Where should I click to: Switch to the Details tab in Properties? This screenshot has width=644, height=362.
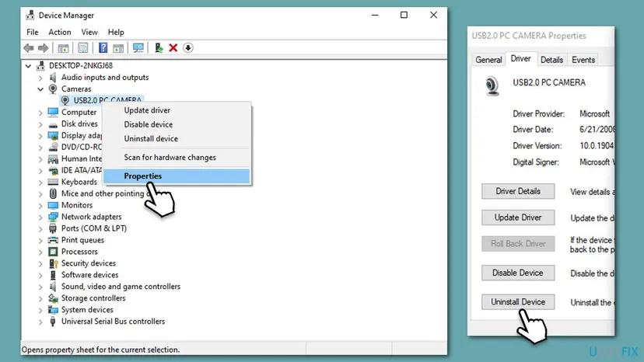point(551,60)
